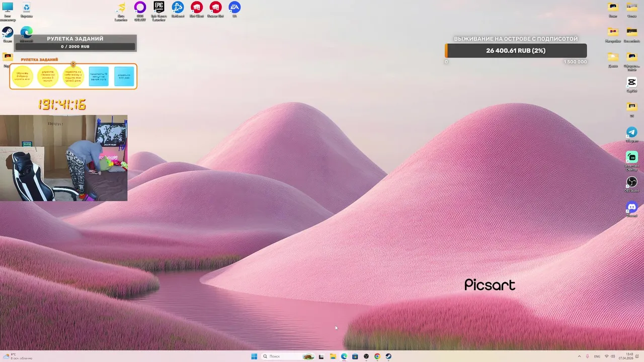Expand the hidden system tray icons chevron
The image size is (644, 362).
click(579, 356)
